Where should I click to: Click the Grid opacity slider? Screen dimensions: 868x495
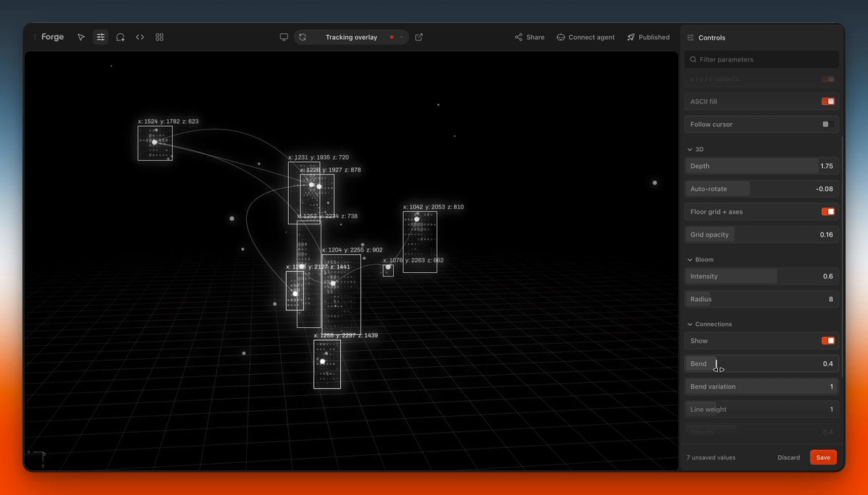pos(762,234)
